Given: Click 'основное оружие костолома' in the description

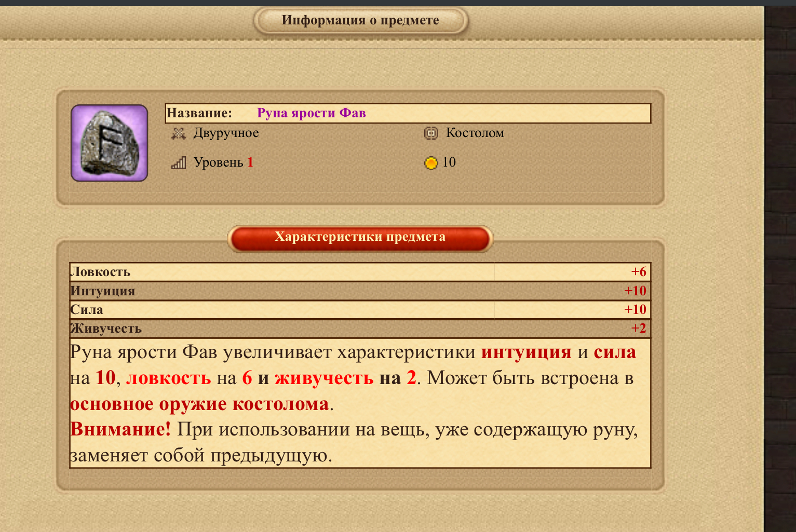Looking at the screenshot, I should [x=199, y=404].
